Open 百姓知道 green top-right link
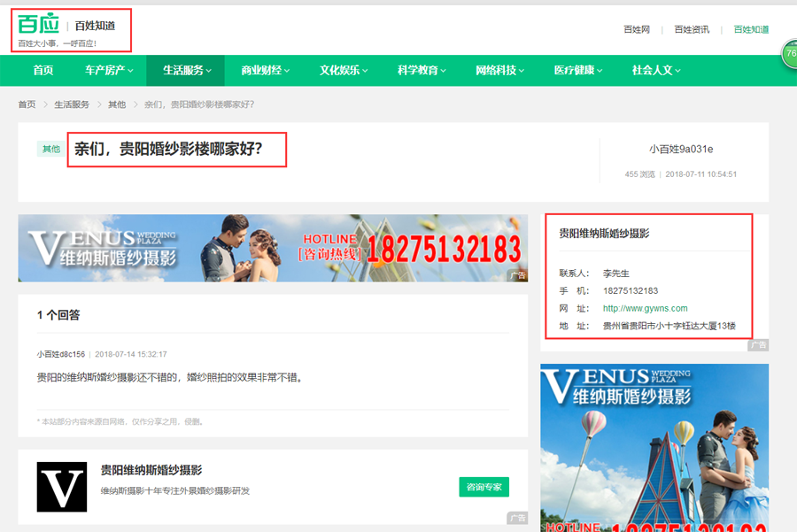The width and height of the screenshot is (797, 532). point(751,29)
